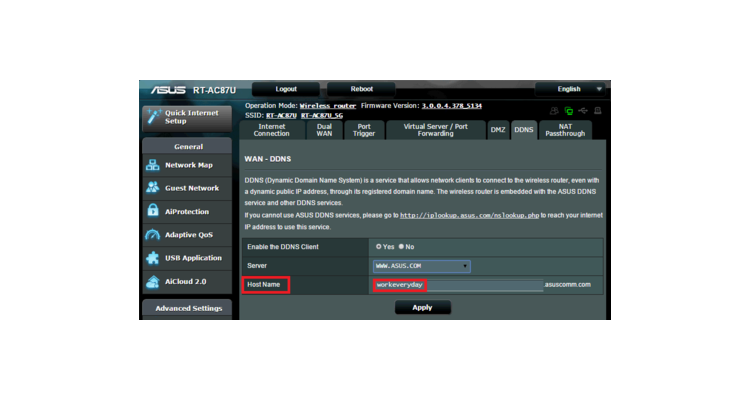
Task: Open the iplookup.asus.com nslookup link
Action: 469,215
